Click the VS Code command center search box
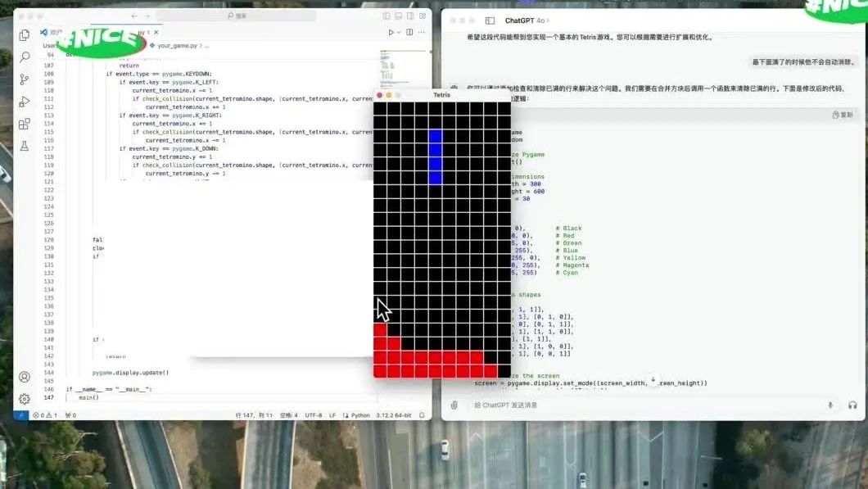868x489 pixels. click(x=237, y=16)
